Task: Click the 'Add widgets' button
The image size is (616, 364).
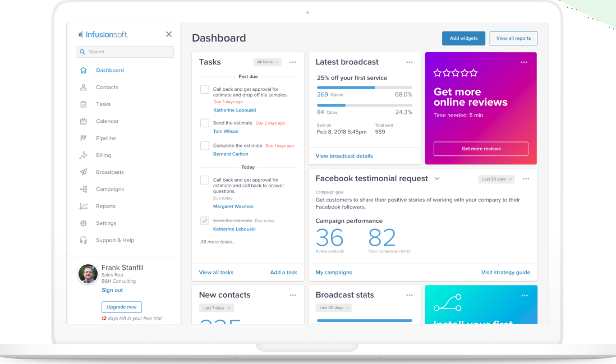Action: coord(463,38)
